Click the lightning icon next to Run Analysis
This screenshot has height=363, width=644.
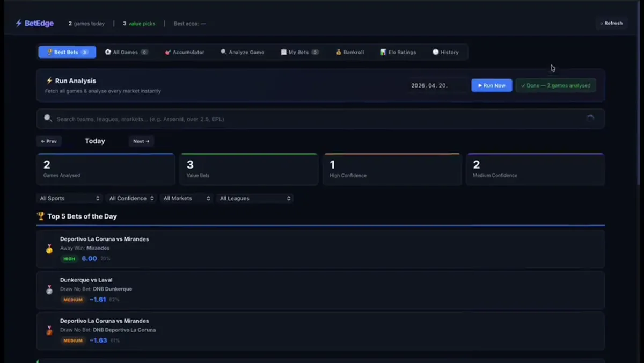pyautogui.click(x=49, y=81)
